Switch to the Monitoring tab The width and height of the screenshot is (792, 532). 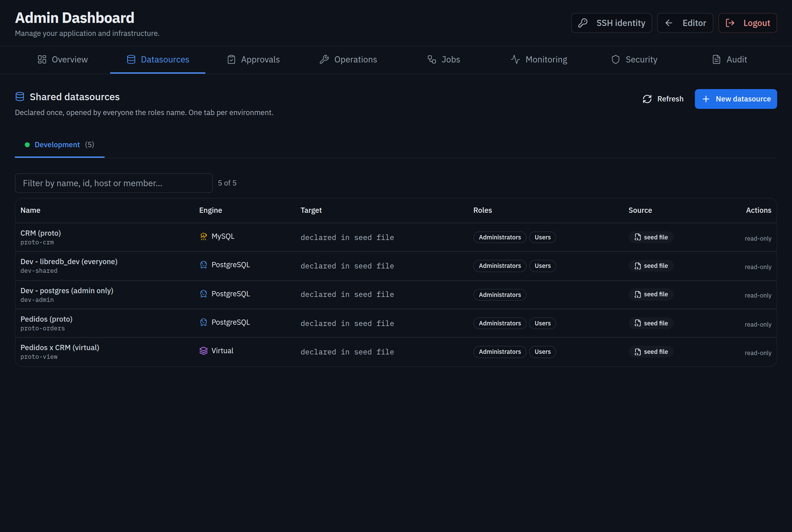[x=539, y=60]
